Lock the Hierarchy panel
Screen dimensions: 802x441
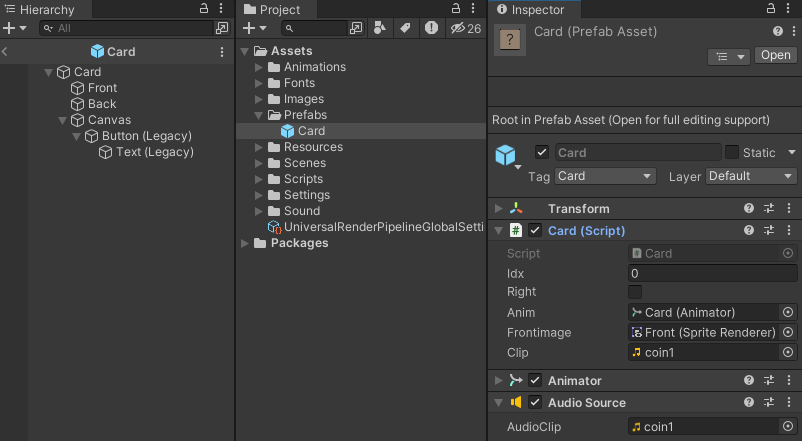click(204, 8)
